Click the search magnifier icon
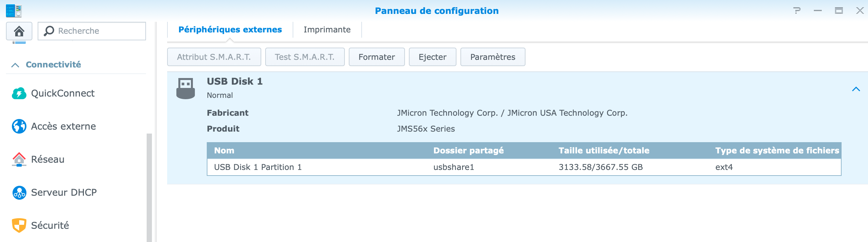 [49, 31]
